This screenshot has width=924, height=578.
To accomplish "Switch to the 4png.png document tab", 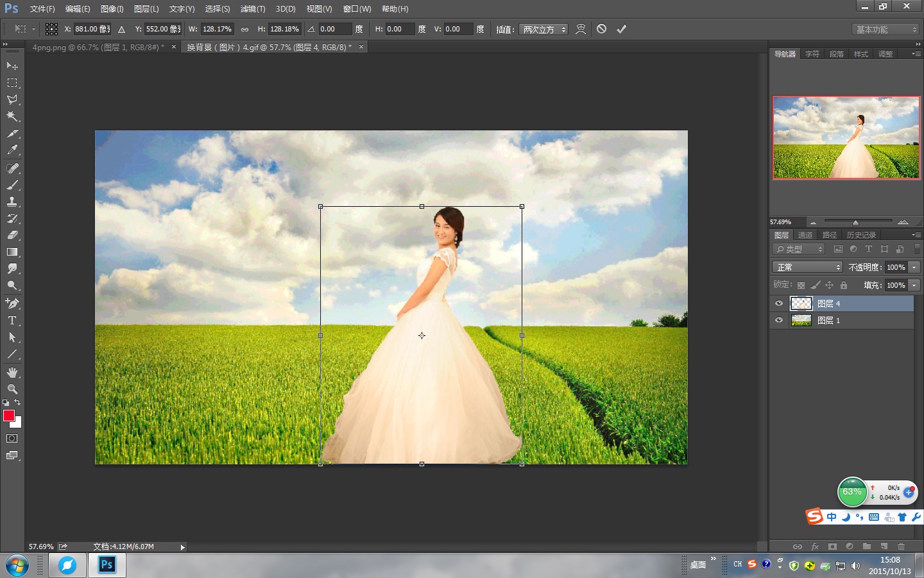I will click(x=98, y=48).
